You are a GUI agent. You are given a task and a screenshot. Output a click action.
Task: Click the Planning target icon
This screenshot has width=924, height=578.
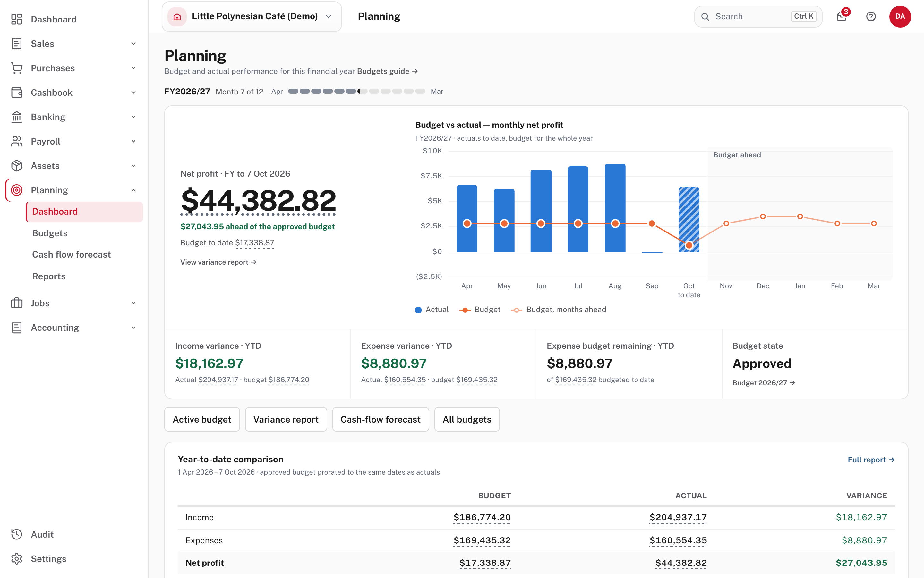coord(16,190)
